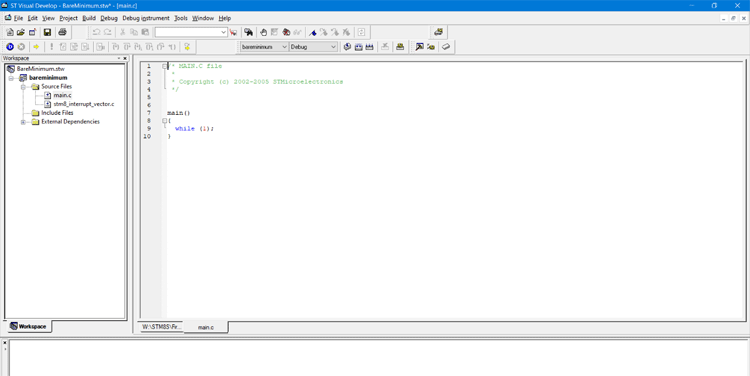Open the Debug menu
This screenshot has width=750, height=376.
click(109, 18)
